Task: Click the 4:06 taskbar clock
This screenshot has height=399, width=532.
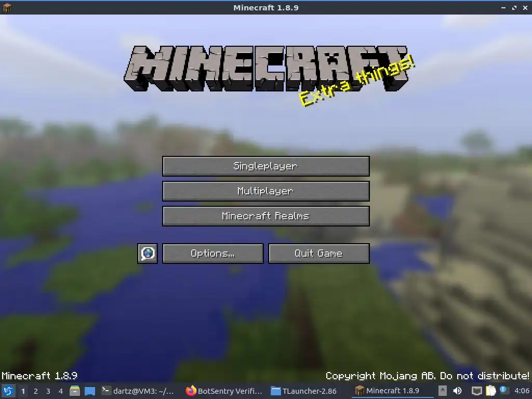Action: coord(522,391)
